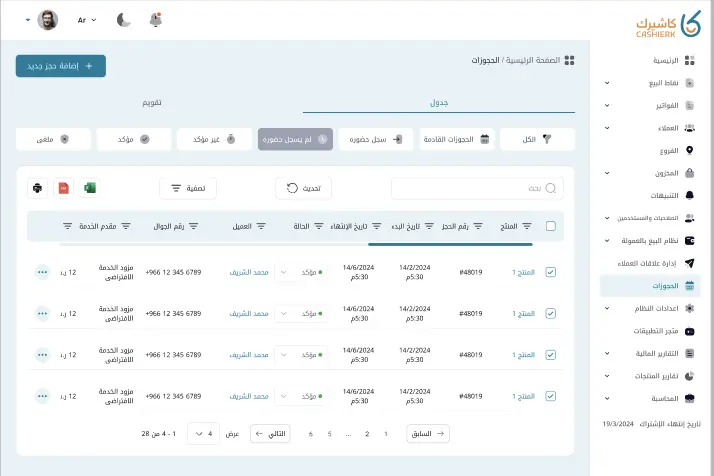Open الفروع branches location icon
The height and width of the screenshot is (476, 714).
tap(689, 150)
